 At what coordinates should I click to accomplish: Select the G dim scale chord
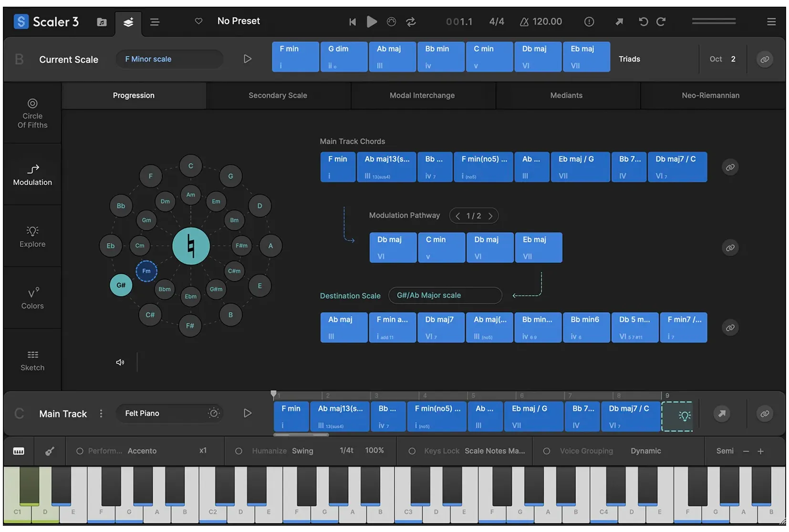[x=344, y=57]
